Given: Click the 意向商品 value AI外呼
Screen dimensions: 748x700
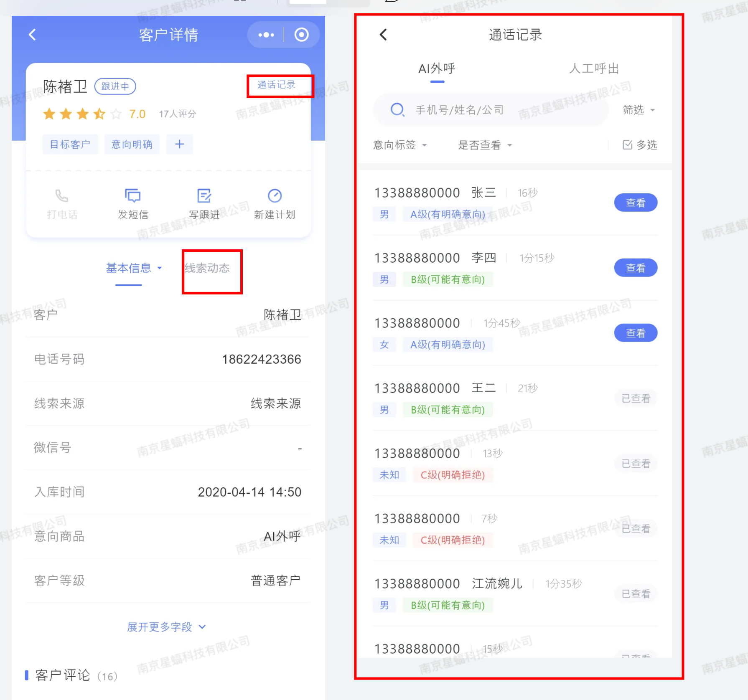Looking at the screenshot, I should (282, 536).
